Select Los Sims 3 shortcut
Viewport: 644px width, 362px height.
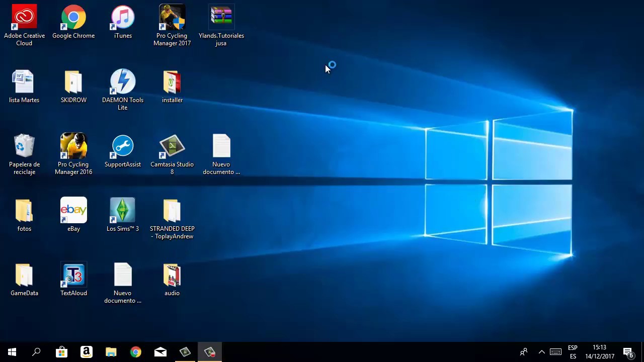click(x=123, y=215)
